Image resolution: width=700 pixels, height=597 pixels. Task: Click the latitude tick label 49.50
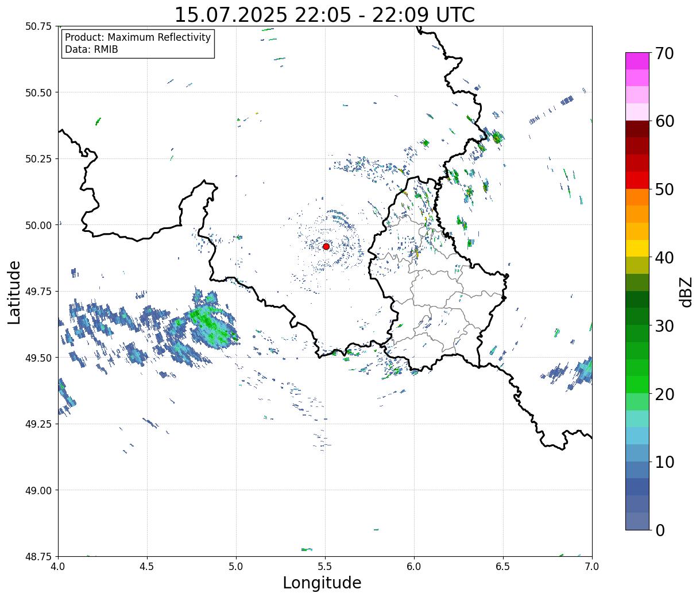pos(39,358)
